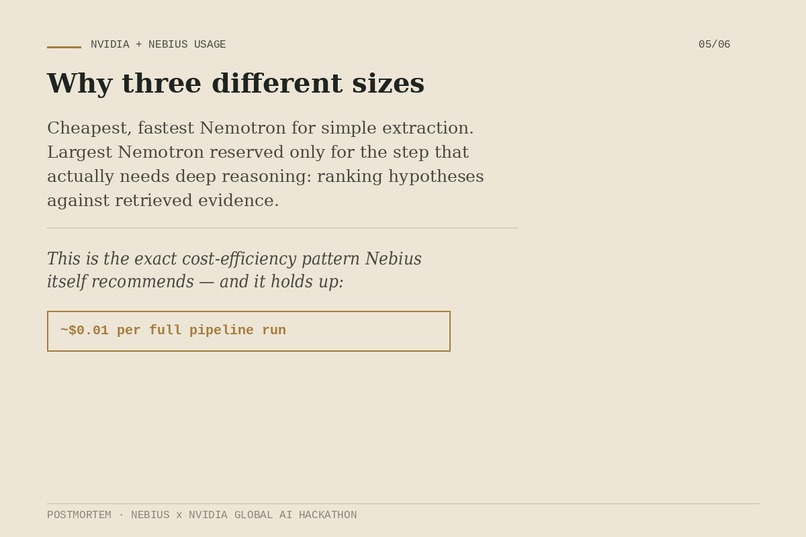Screen dimensions: 806x537
Task: Select the 'NVIDIA + NEBIUS USAGE' section label
Action: pyautogui.click(x=158, y=45)
